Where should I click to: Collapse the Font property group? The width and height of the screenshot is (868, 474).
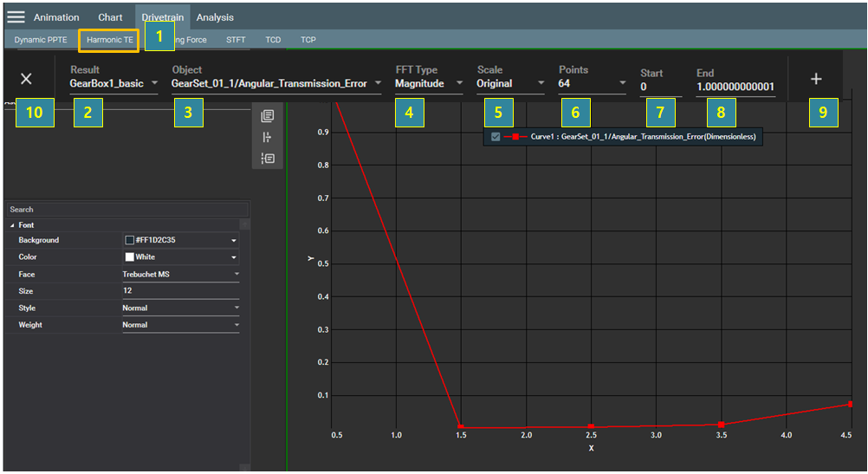click(x=12, y=225)
